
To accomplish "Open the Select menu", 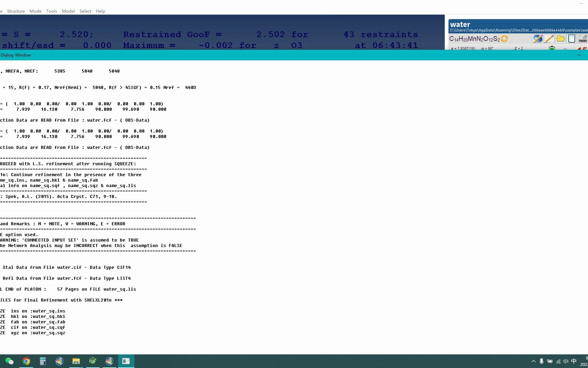I will point(85,11).
